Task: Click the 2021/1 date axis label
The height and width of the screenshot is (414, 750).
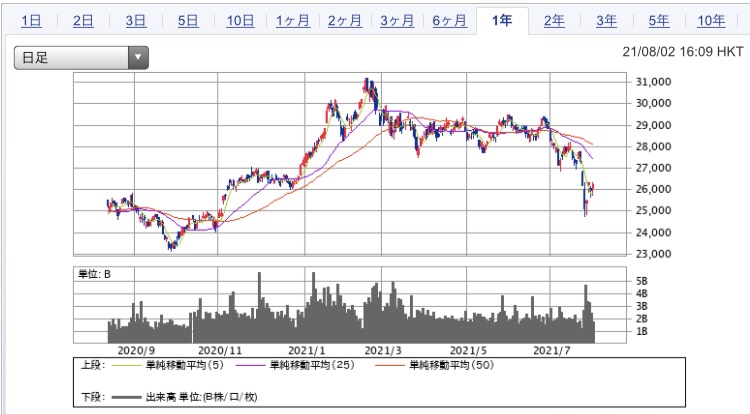Action: point(306,350)
